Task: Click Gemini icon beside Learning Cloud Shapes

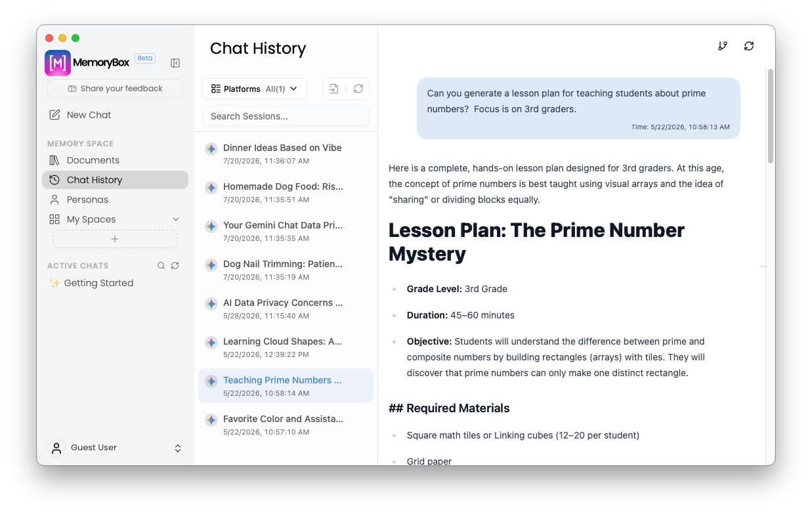Action: 211,343
